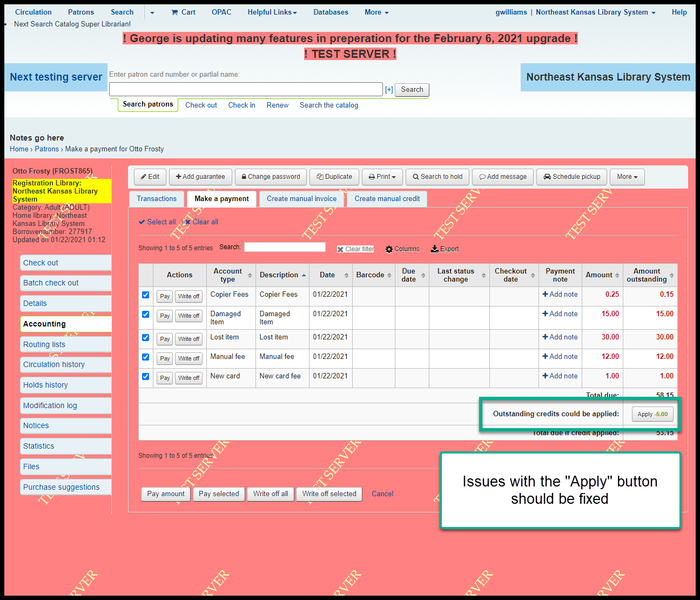
Task: Click Pay amount button
Action: click(166, 494)
